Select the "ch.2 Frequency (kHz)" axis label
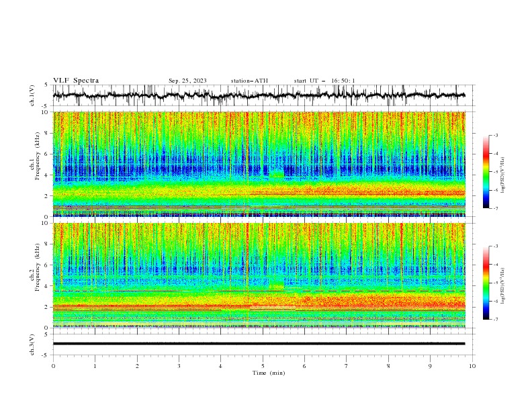Image resolution: width=532 pixels, height=411 pixels. (x=35, y=267)
